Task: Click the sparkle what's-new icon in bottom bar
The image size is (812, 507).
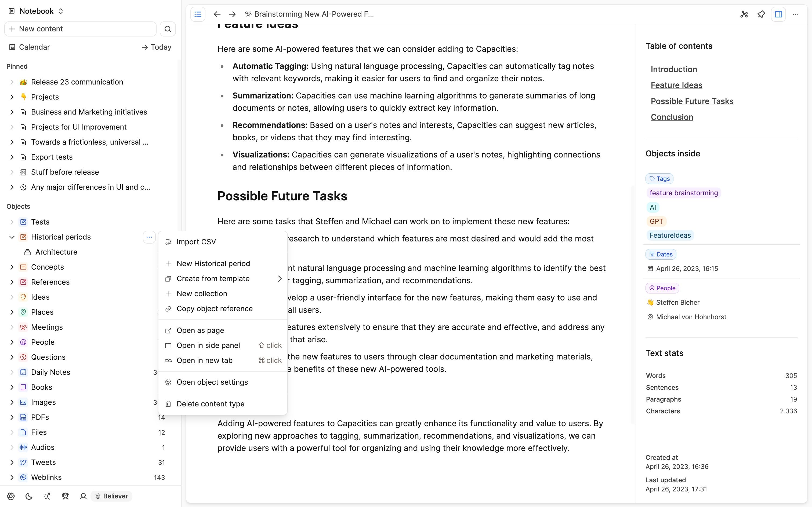Action: (x=47, y=496)
